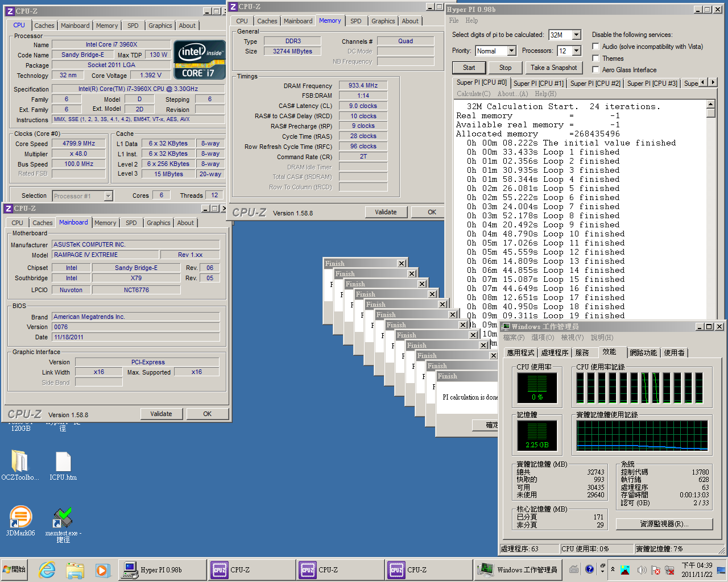The height and width of the screenshot is (582, 728).
Task: Show hidden system tray icons arrow
Action: 613,569
